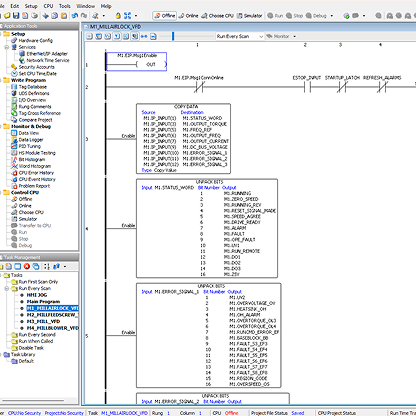Open the dropdown arrow beside fullscreen icon
Viewport: 416px width, 416px height.
136,16
